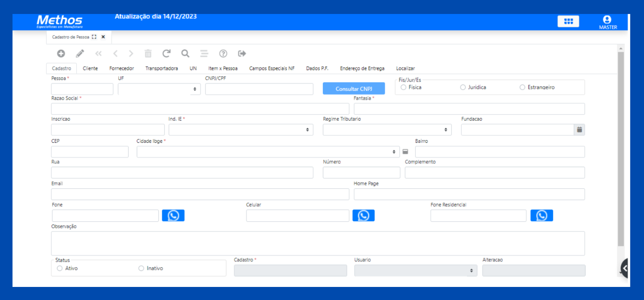Click the Rua input field
Image resolution: width=644 pixels, height=300 pixels.
[x=182, y=173]
